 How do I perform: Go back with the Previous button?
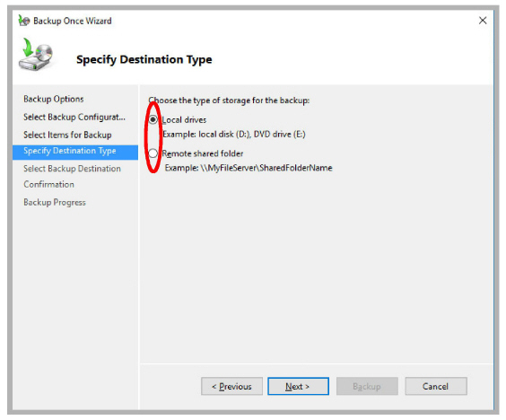click(231, 386)
